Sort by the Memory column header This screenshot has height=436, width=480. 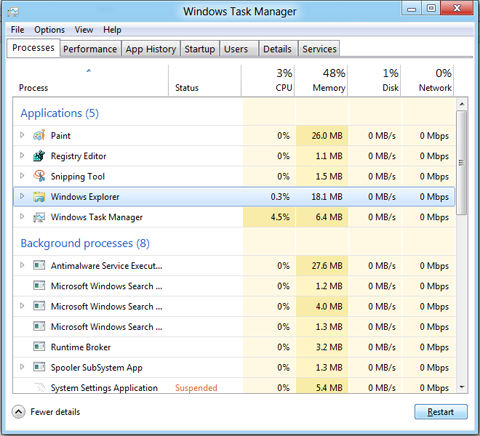(x=321, y=81)
